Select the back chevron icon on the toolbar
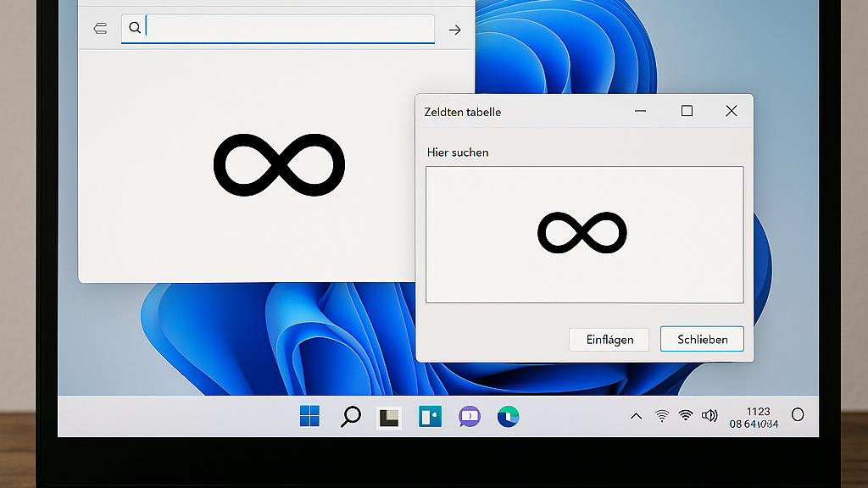The height and width of the screenshot is (488, 868). (x=99, y=28)
